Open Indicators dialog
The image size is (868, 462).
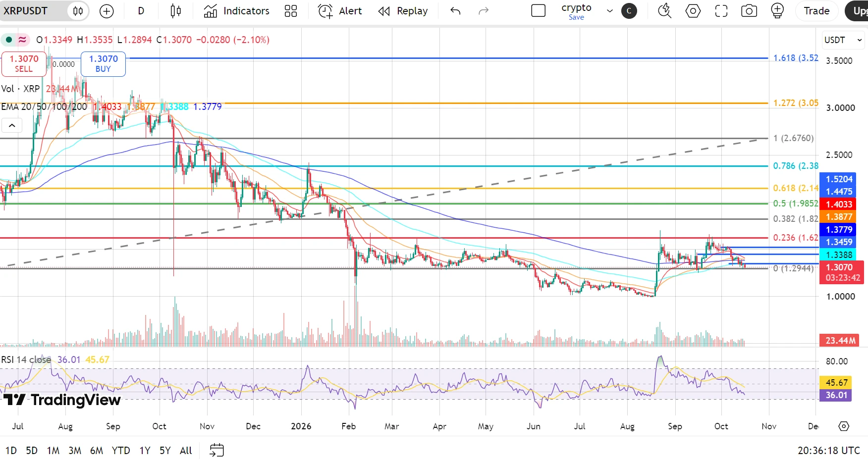[236, 11]
